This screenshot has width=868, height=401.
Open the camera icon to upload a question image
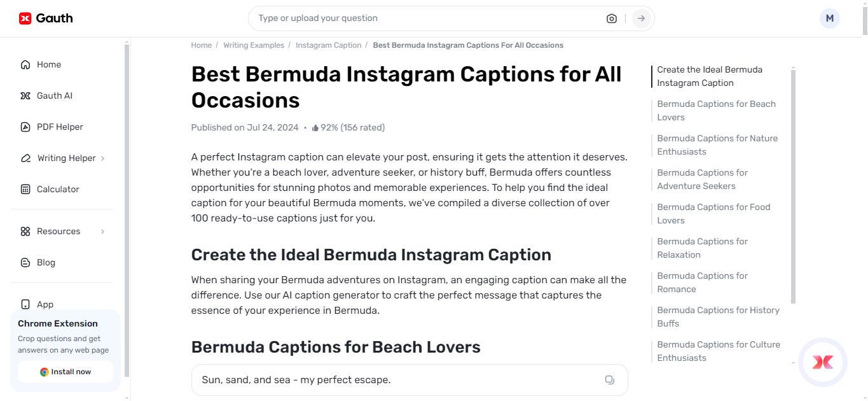click(x=611, y=18)
